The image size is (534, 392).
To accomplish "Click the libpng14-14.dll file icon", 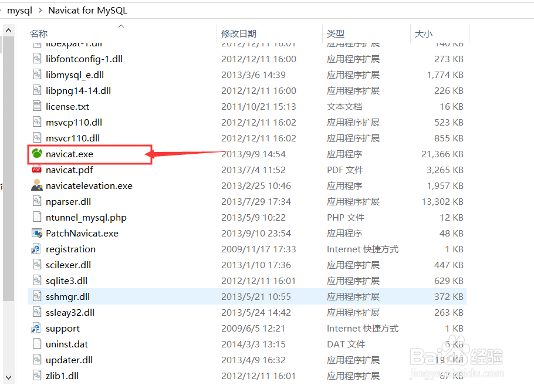I will pos(37,90).
